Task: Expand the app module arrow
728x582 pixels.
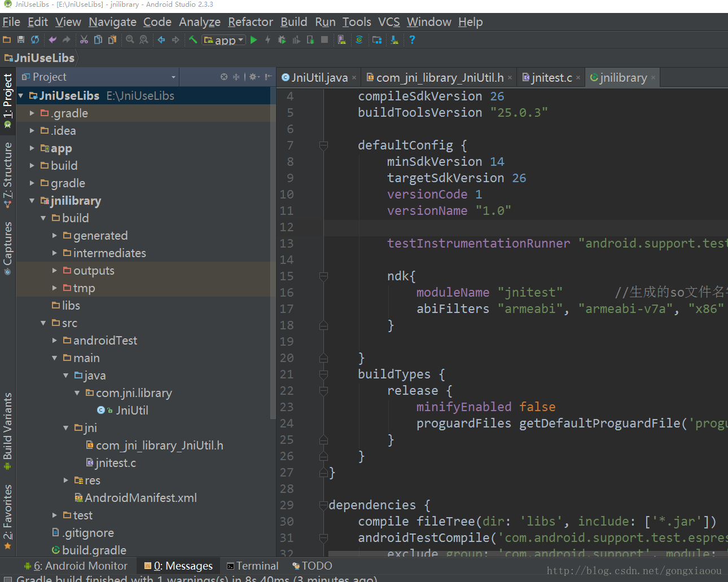Action: click(32, 148)
